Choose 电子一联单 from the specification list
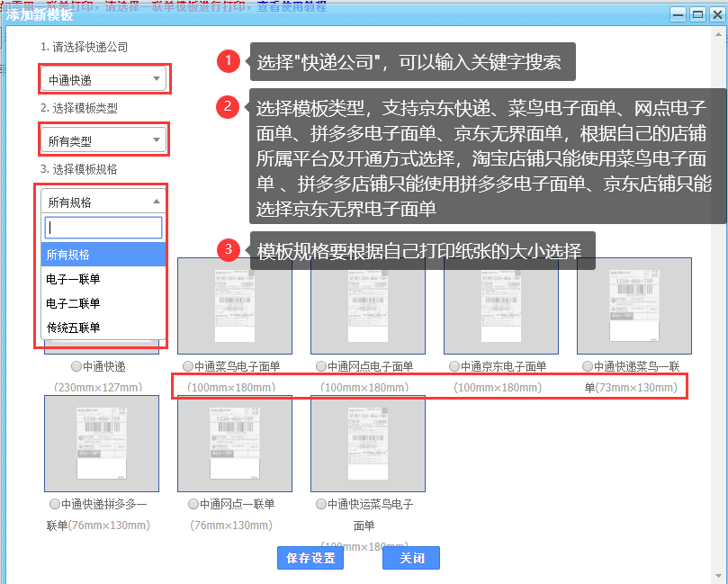Viewport: 728px width, 584px height. pyautogui.click(x=103, y=279)
